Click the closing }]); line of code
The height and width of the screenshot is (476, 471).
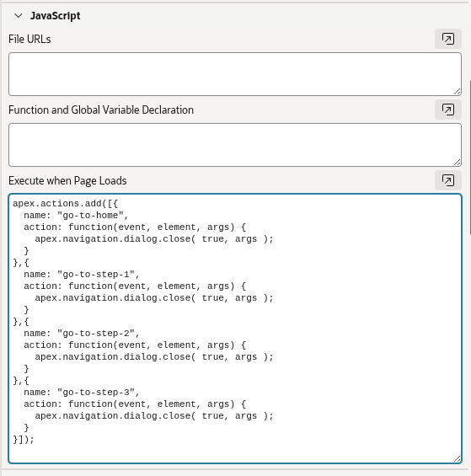(24, 439)
